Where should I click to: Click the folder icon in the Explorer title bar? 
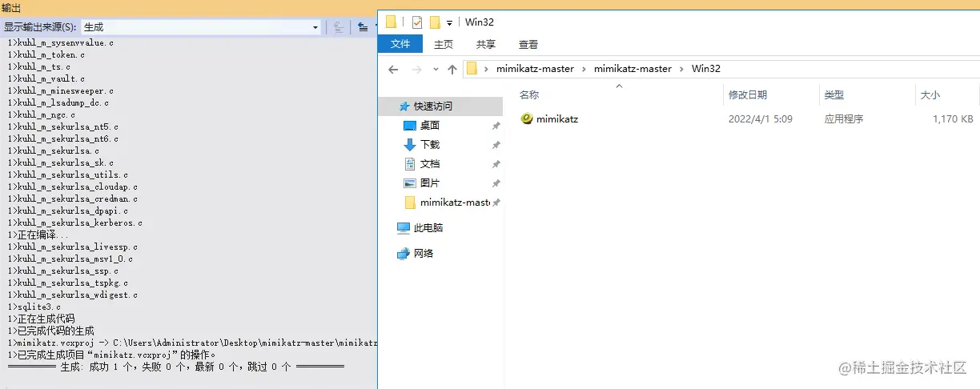click(x=391, y=22)
